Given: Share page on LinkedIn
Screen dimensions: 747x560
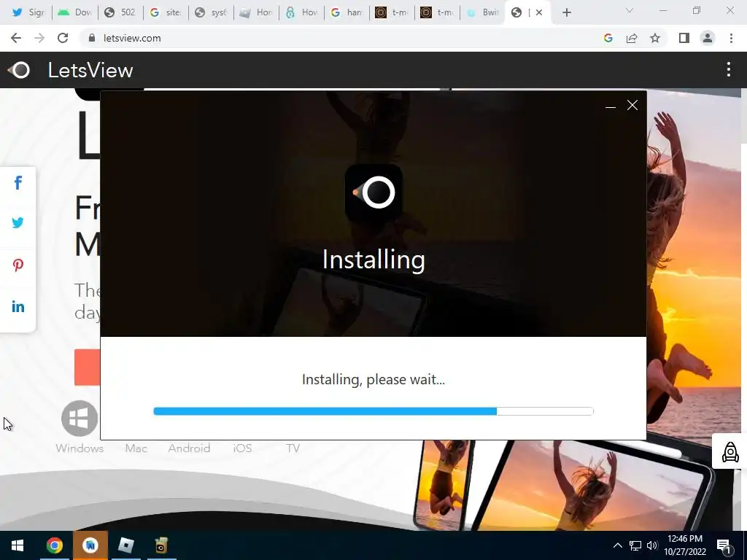Looking at the screenshot, I should (18, 307).
